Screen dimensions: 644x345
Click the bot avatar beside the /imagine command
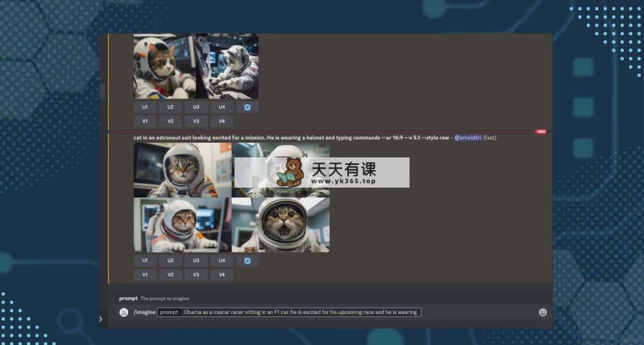pyautogui.click(x=124, y=312)
